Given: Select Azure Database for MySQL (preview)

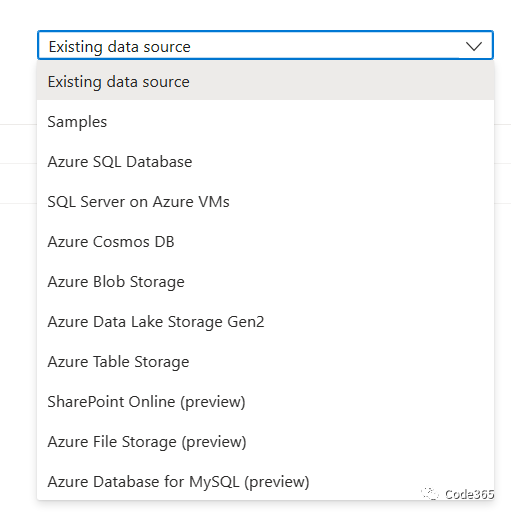Looking at the screenshot, I should tap(265, 482).
